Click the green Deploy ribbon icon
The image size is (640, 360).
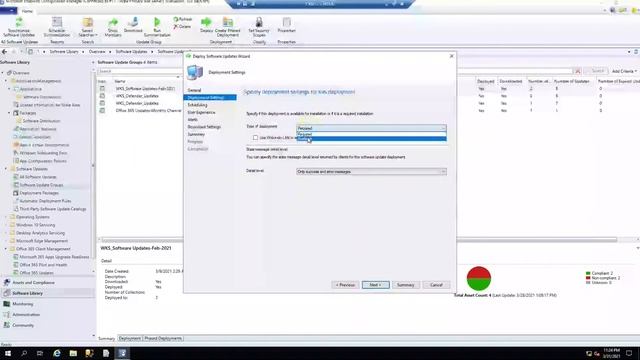coord(207,25)
